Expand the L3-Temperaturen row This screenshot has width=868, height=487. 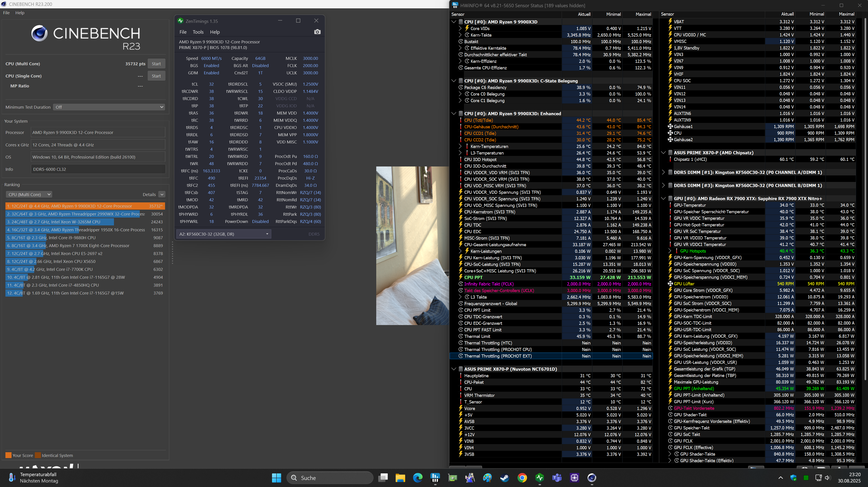click(x=460, y=153)
